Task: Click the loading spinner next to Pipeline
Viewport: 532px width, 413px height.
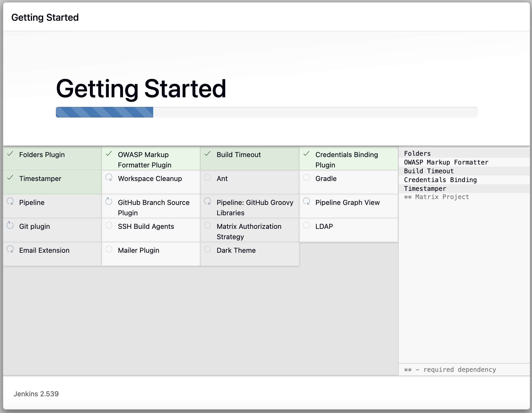Action: [x=10, y=201]
